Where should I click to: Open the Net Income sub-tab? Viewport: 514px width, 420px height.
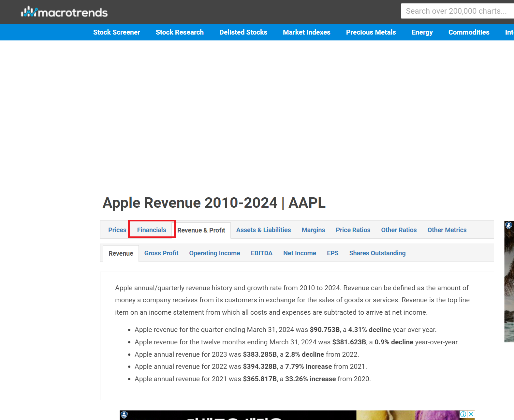(x=300, y=253)
